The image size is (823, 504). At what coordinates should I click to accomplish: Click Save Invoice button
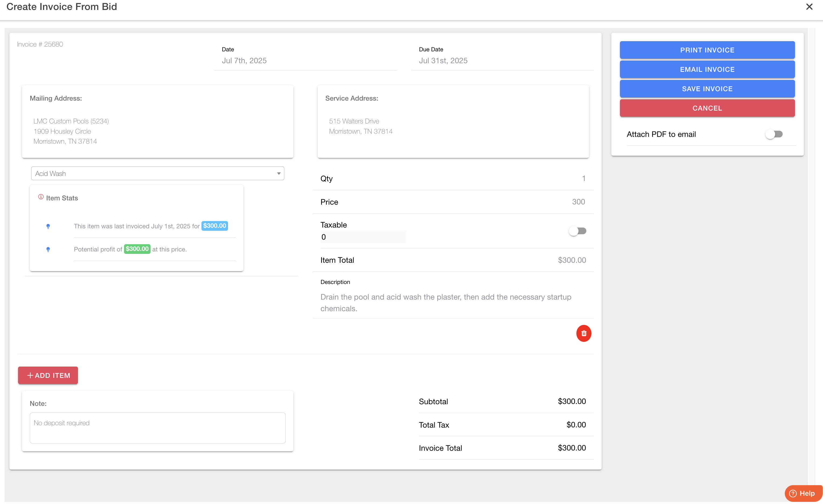[707, 89]
